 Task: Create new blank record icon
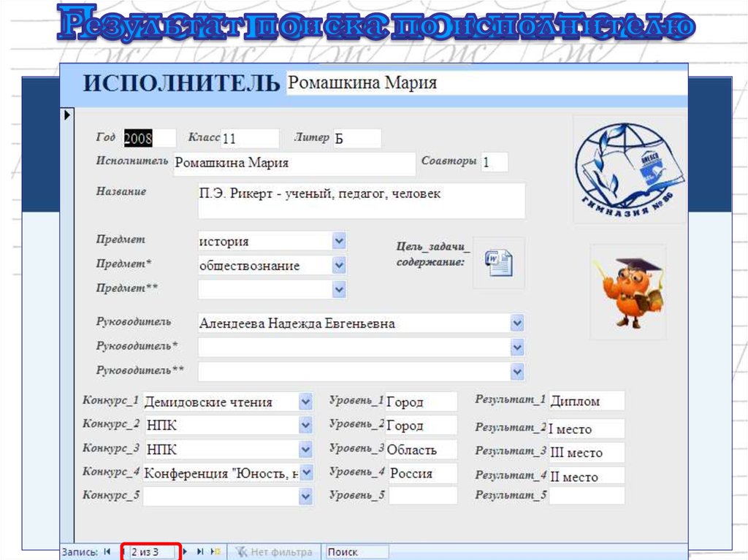tap(215, 551)
